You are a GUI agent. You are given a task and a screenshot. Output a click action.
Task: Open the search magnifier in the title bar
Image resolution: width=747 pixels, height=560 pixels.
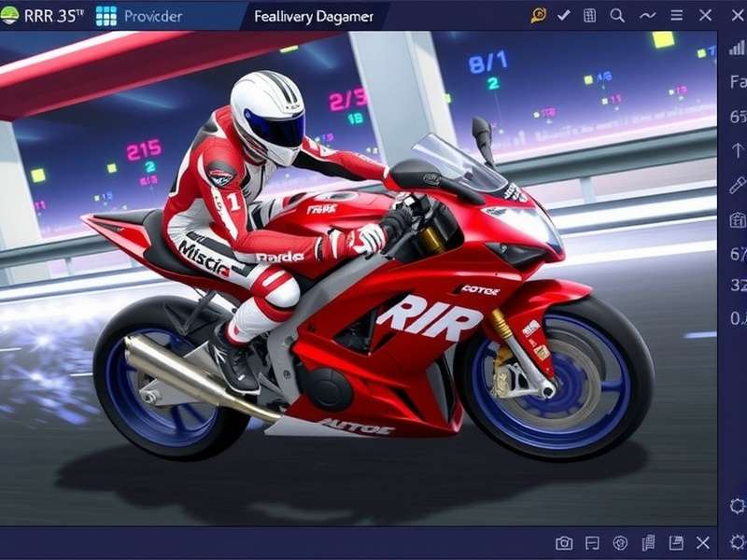(617, 15)
